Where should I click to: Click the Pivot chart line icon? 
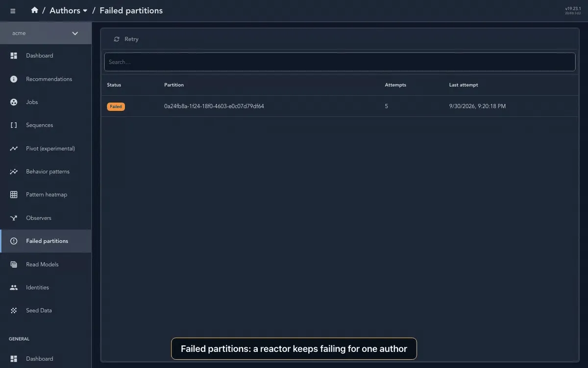14,149
